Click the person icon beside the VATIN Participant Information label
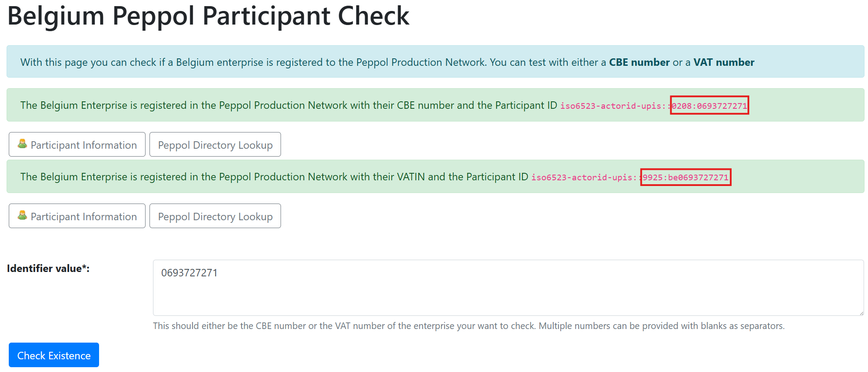Viewport: 868px width, 372px height. pyautogui.click(x=22, y=215)
